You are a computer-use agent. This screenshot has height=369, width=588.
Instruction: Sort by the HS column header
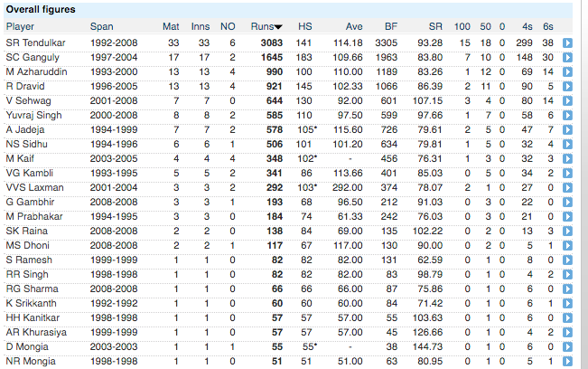tap(305, 26)
